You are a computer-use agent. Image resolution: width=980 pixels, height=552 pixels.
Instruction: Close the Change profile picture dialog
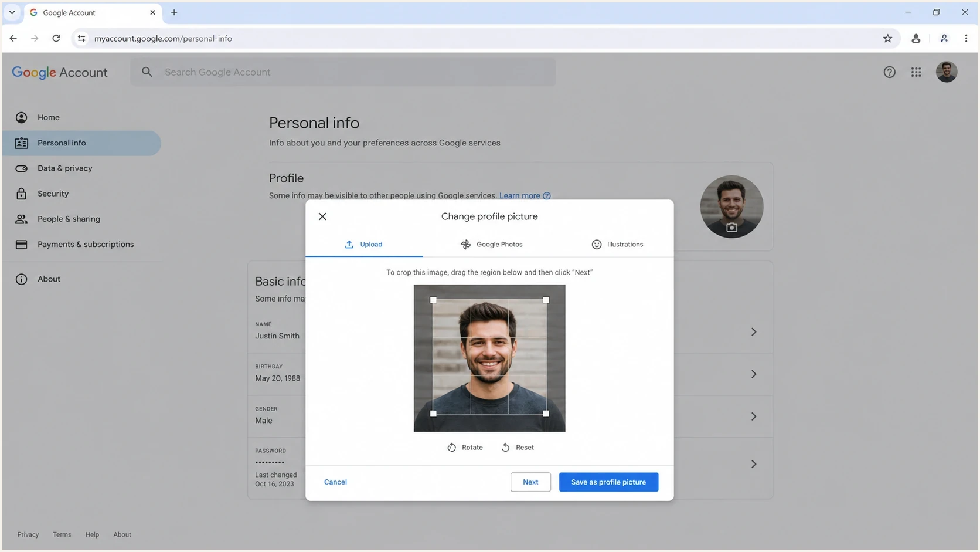tap(322, 216)
